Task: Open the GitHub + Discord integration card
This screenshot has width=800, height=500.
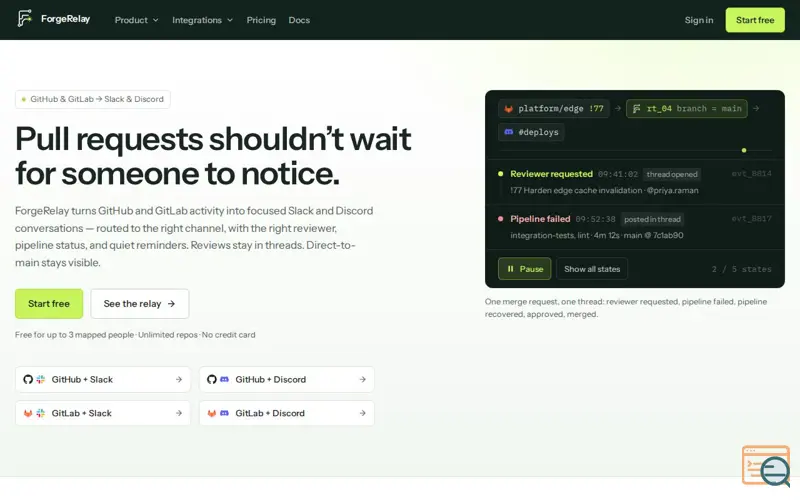Action: [x=287, y=380]
